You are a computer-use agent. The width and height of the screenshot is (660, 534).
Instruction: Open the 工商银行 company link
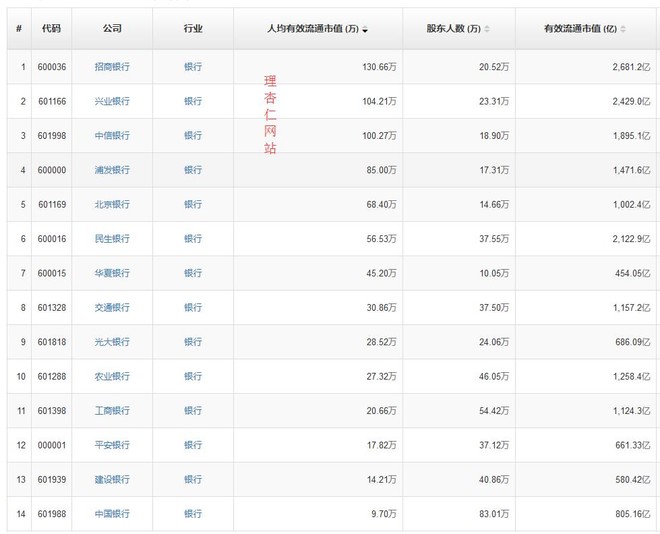(112, 411)
